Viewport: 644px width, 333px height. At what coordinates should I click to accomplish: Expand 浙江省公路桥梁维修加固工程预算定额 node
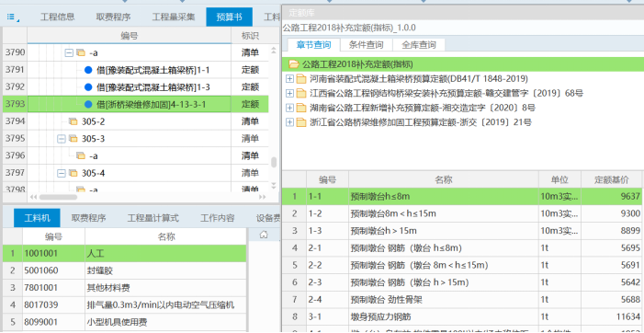point(289,122)
